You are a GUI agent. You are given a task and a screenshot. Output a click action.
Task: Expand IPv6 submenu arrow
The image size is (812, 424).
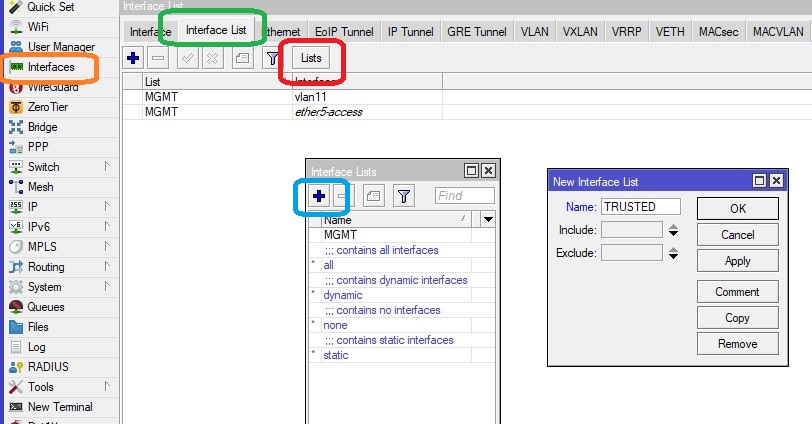107,226
